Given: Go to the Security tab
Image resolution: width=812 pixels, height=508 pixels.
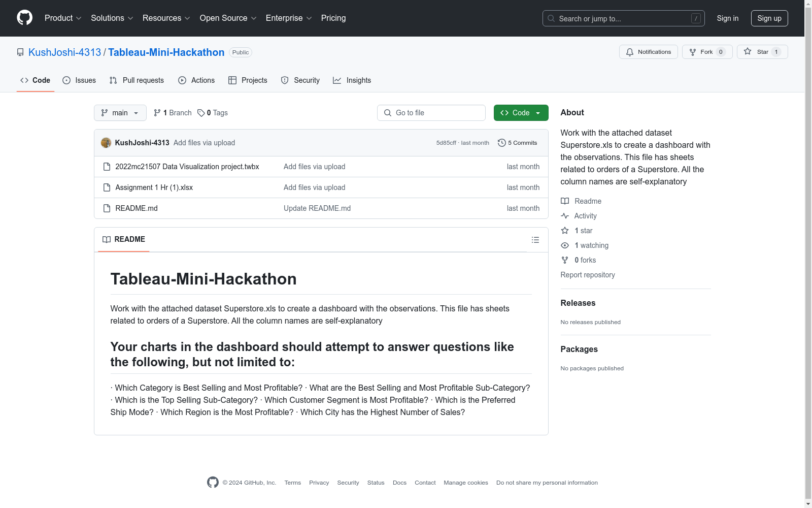Looking at the screenshot, I should (x=300, y=80).
